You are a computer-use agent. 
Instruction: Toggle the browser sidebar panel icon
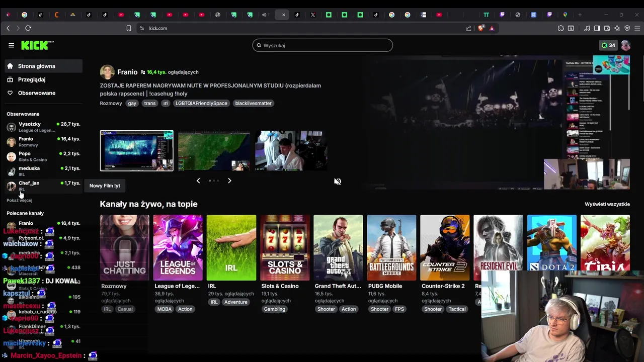point(597,28)
